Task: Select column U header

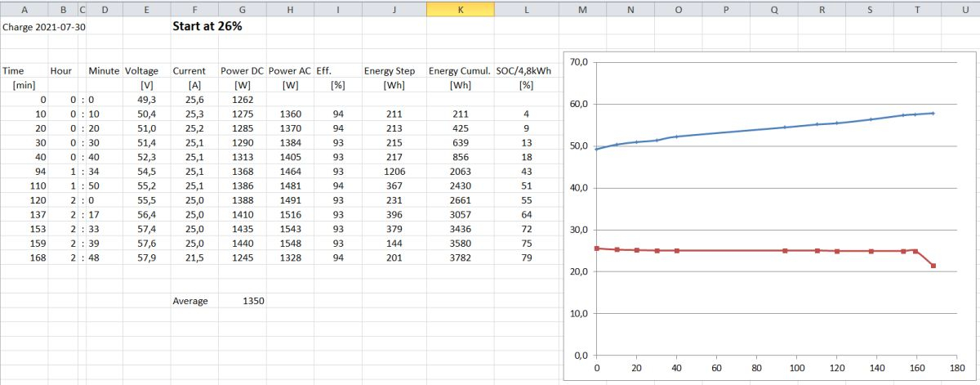Action: [964, 10]
